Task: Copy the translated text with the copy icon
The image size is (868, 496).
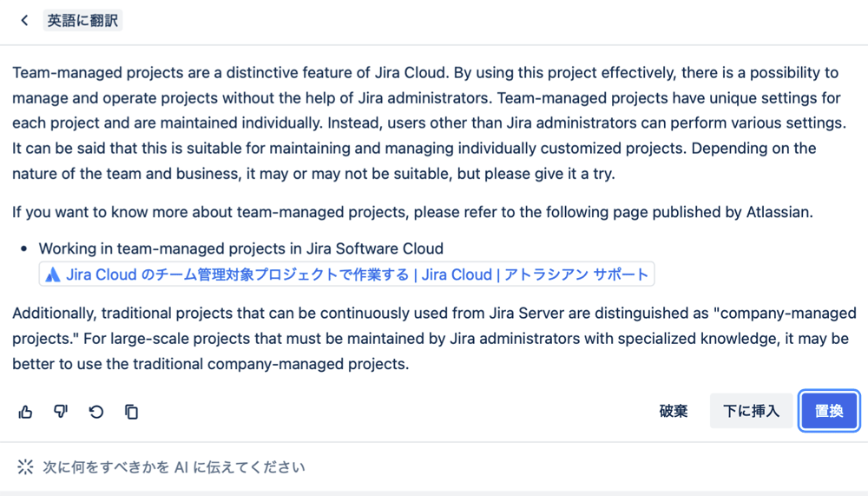Action: pyautogui.click(x=131, y=412)
